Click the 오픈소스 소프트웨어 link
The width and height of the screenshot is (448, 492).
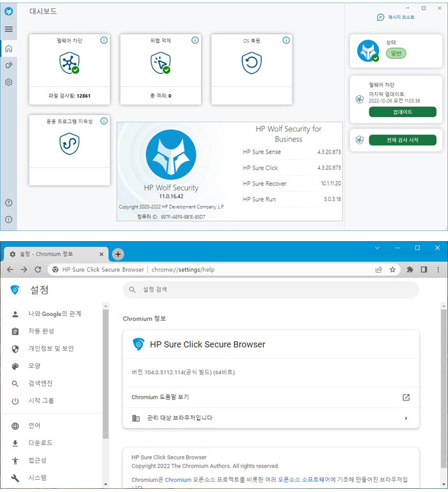(304, 480)
